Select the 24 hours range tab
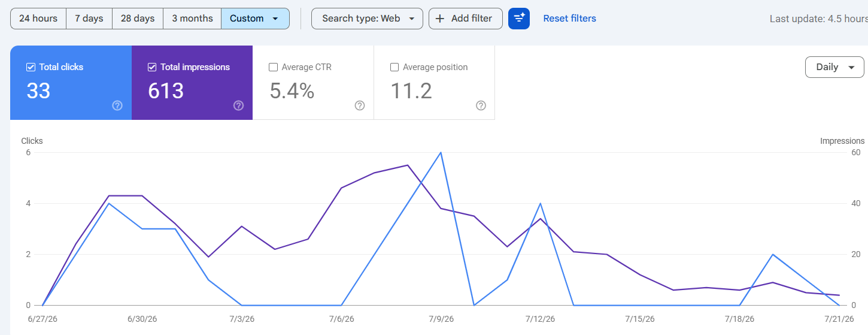This screenshot has width=868, height=335. (38, 19)
